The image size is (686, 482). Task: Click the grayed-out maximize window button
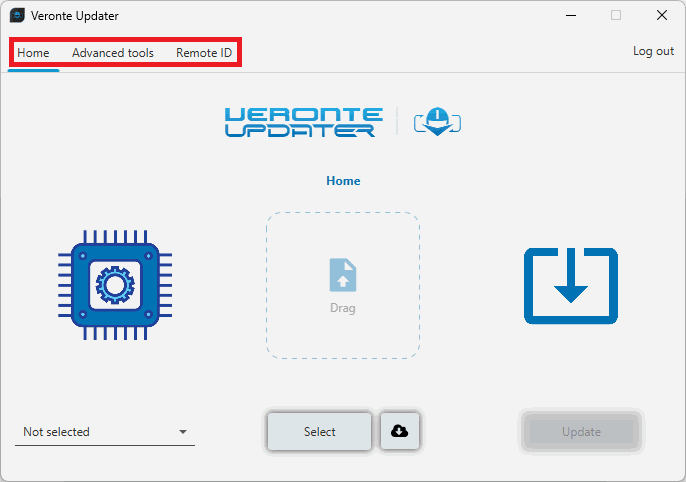pos(616,15)
